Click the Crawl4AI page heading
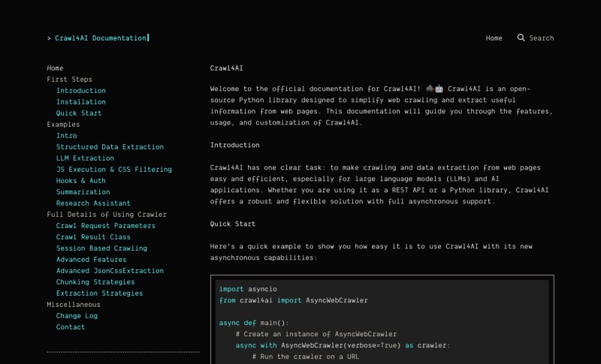This screenshot has width=601, height=364. point(227,68)
